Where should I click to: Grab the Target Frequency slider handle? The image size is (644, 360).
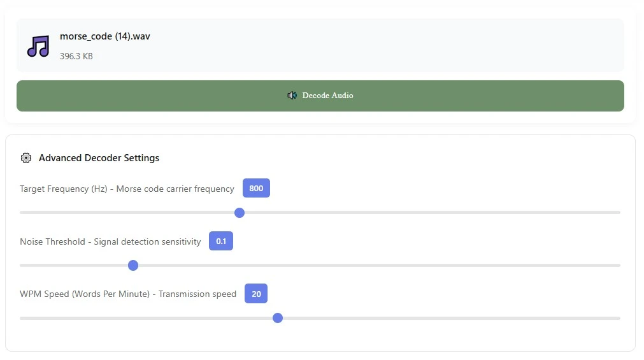(240, 213)
